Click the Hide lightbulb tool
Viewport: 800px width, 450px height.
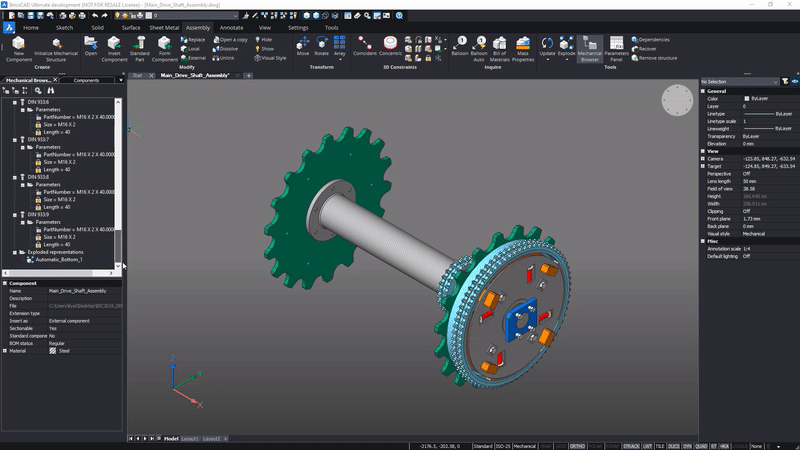pyautogui.click(x=263, y=39)
